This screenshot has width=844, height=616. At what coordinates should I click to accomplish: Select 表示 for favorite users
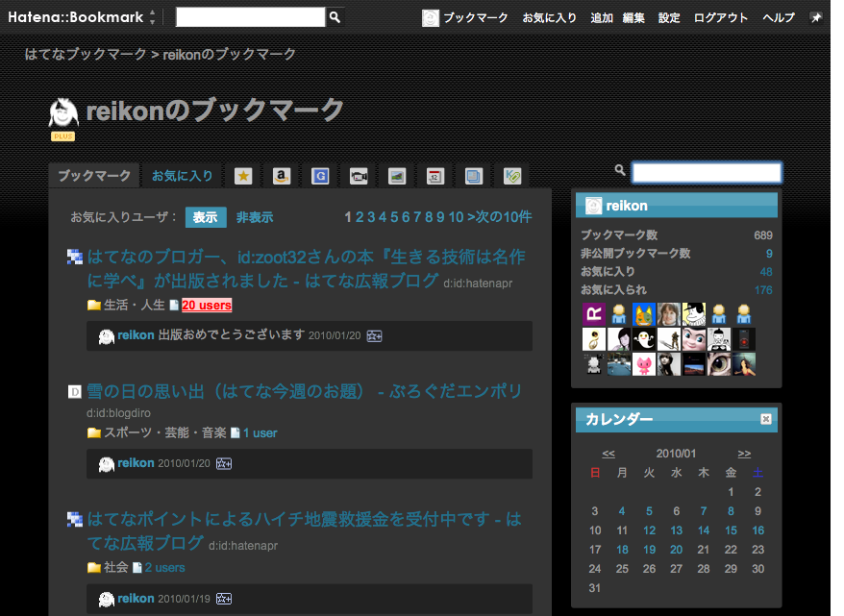[206, 217]
